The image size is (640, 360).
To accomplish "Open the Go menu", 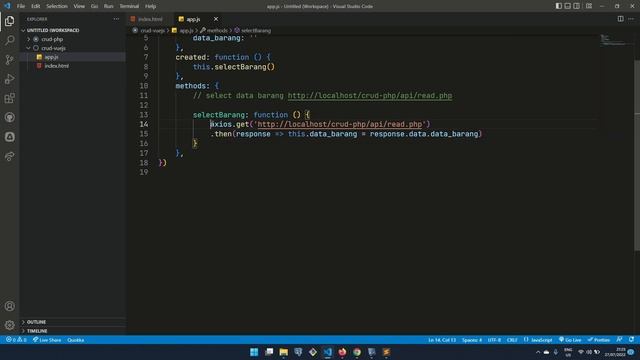I will 94,6.
